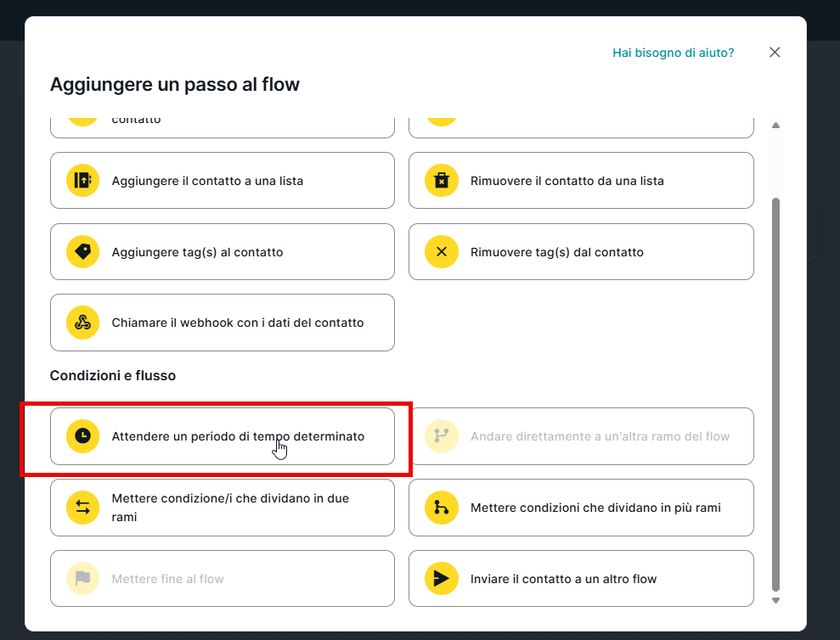Click the send-to-another-flow arrow icon
The width and height of the screenshot is (840, 640).
pos(441,579)
